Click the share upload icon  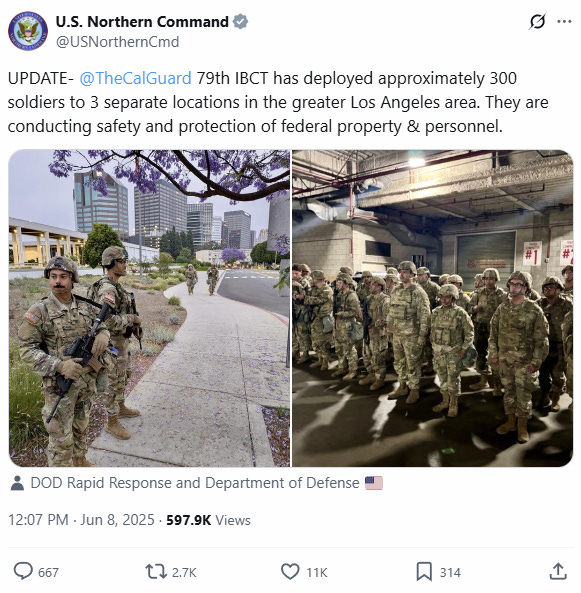point(558,571)
